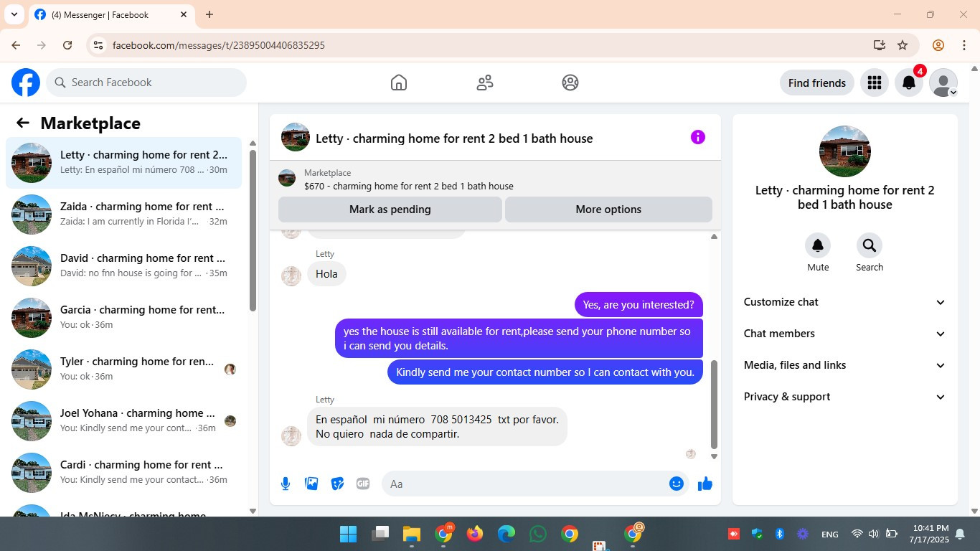
Task: Open the Groups icon in top navigation
Action: (x=570, y=83)
